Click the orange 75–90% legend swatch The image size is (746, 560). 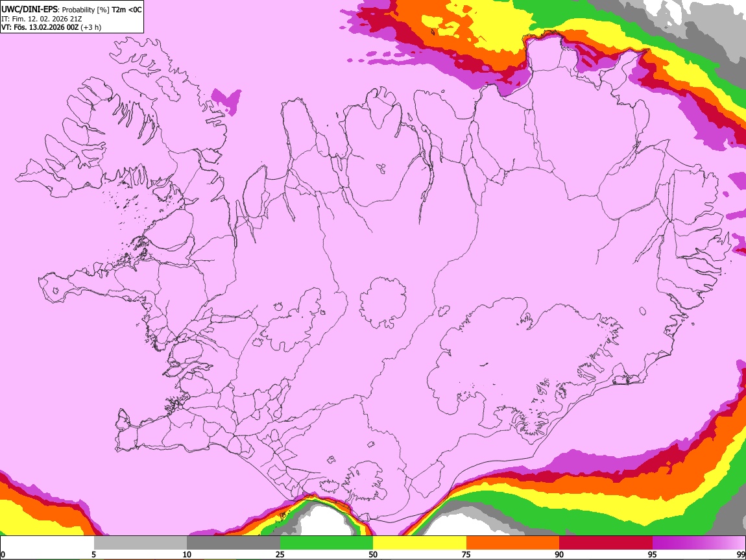[x=512, y=543]
